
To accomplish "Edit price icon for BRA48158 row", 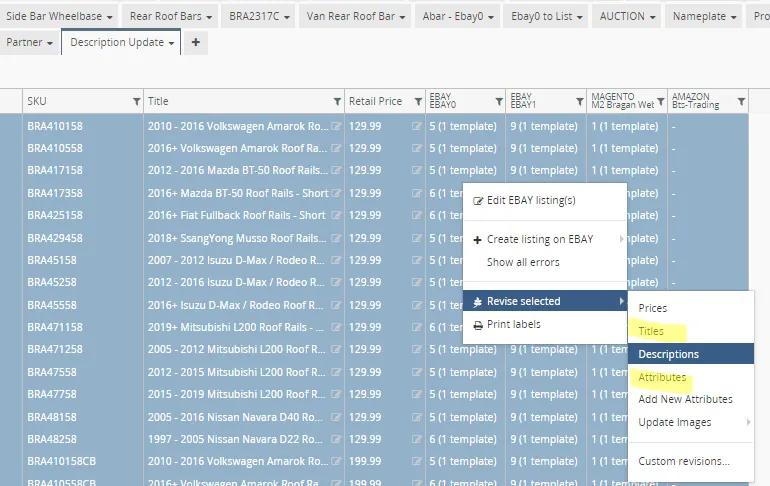I will pyautogui.click(x=416, y=417).
